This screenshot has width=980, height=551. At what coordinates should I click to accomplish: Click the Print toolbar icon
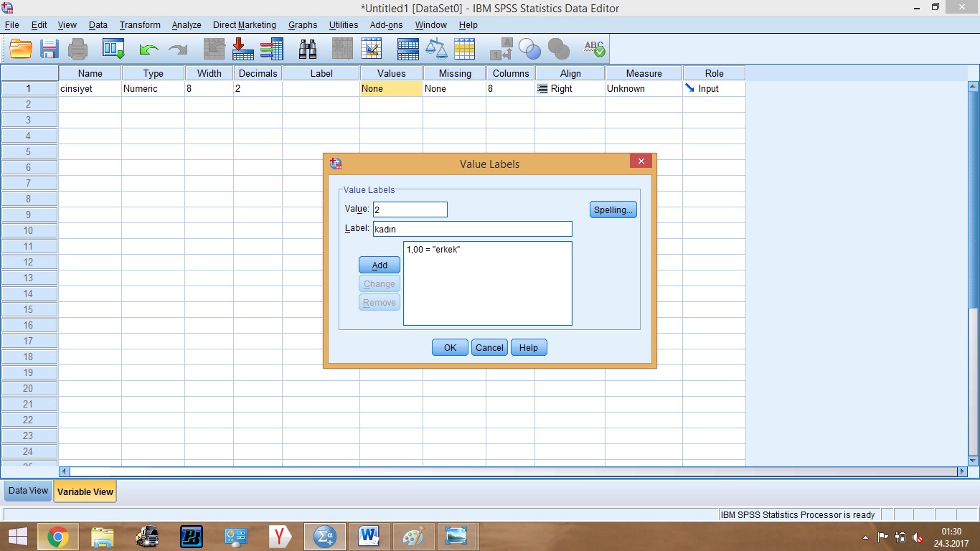77,49
